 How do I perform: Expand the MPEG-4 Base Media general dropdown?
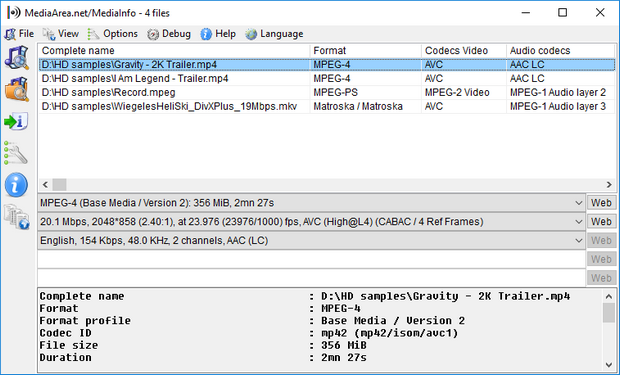click(578, 203)
